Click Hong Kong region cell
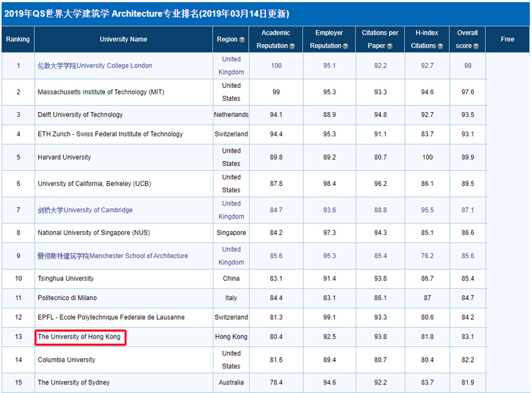This screenshot has width=532, height=393. point(231,337)
